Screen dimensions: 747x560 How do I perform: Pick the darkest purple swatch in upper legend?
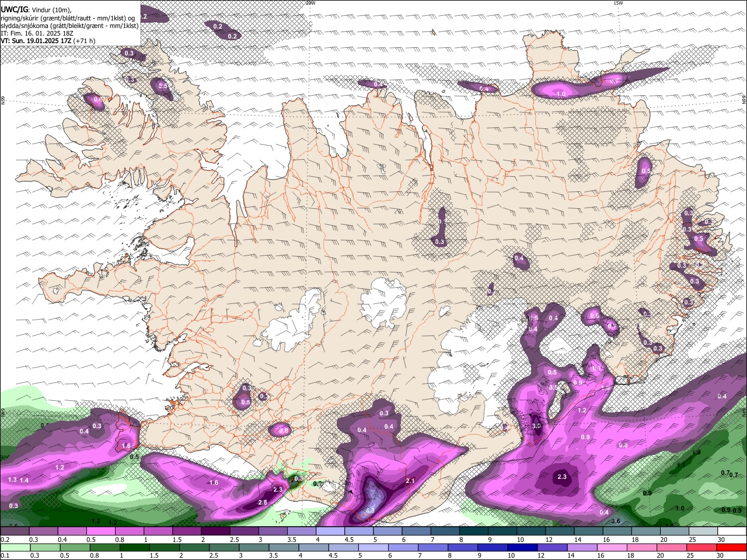pyautogui.click(x=215, y=532)
